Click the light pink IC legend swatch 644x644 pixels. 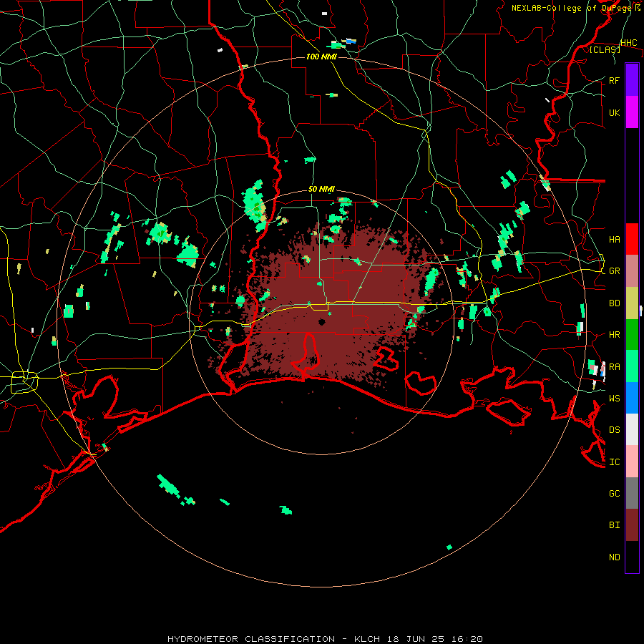[632, 462]
